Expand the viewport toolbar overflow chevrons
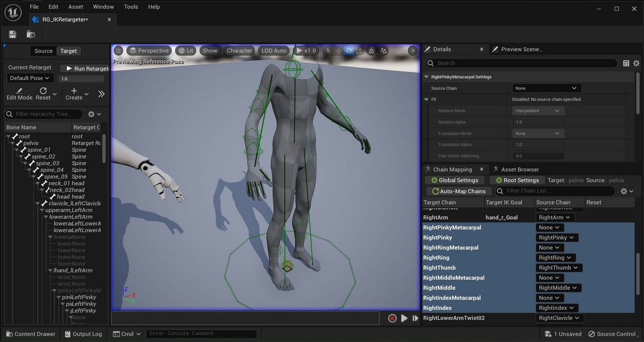 pos(413,51)
